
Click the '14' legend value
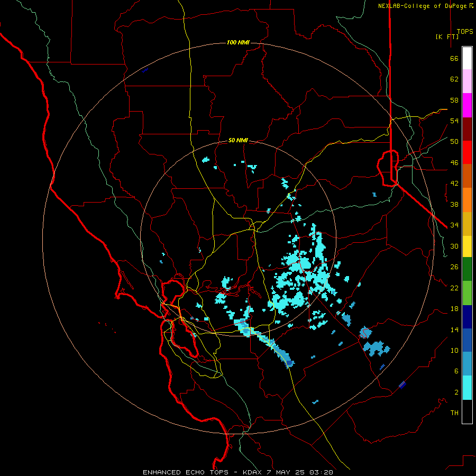point(454,329)
